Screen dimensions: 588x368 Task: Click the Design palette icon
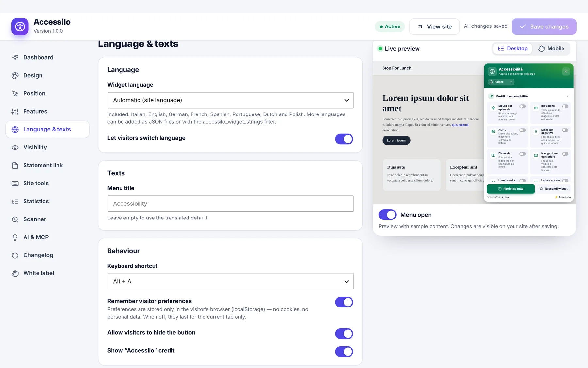click(x=15, y=75)
